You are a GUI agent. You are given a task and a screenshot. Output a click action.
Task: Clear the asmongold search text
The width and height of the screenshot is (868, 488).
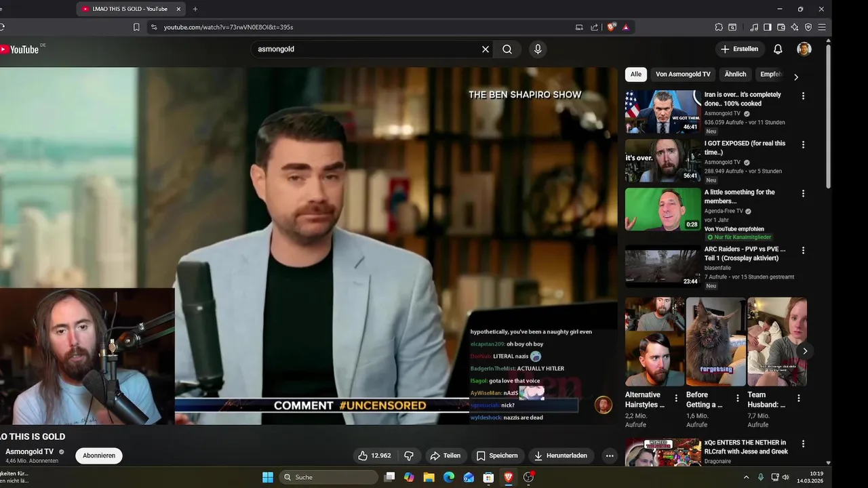click(486, 49)
